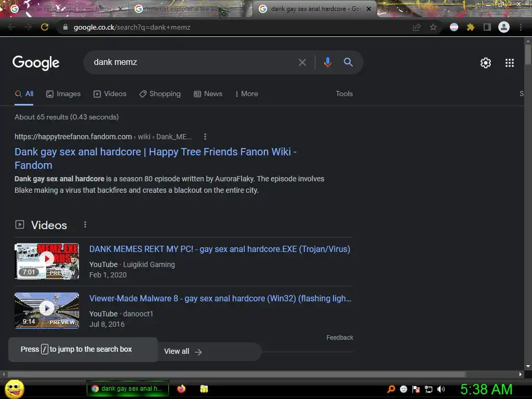Click the flag tray notification icon
This screenshot has width=532, height=399.
coord(416,389)
